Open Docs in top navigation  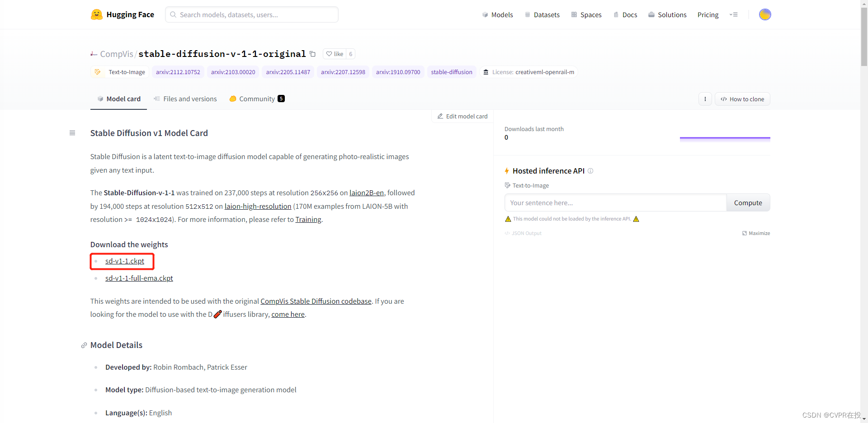tap(625, 14)
